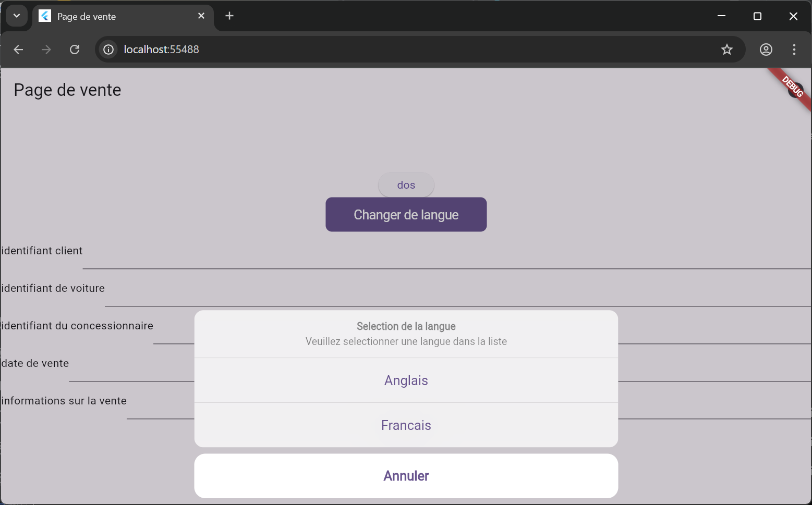
Task: Open the browser profile account icon
Action: [766, 49]
